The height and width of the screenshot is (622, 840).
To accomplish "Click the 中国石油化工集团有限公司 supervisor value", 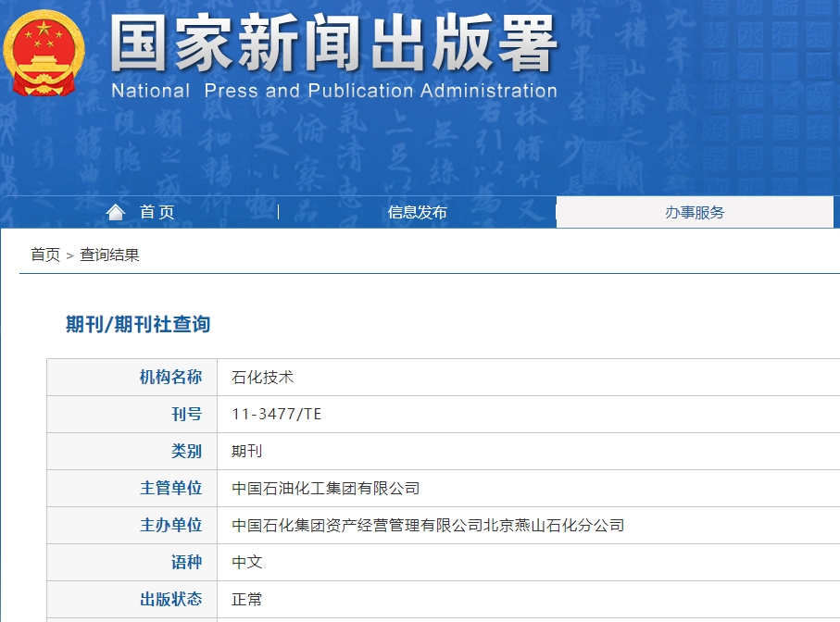I will pyautogui.click(x=325, y=489).
